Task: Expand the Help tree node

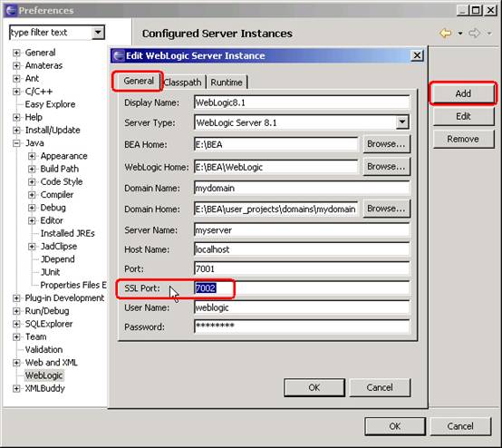Action: 16,117
